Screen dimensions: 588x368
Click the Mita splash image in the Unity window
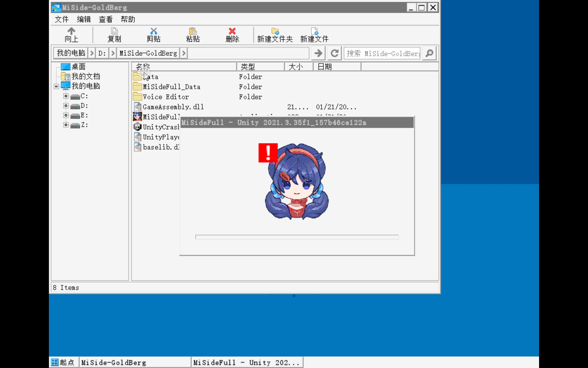click(x=297, y=181)
